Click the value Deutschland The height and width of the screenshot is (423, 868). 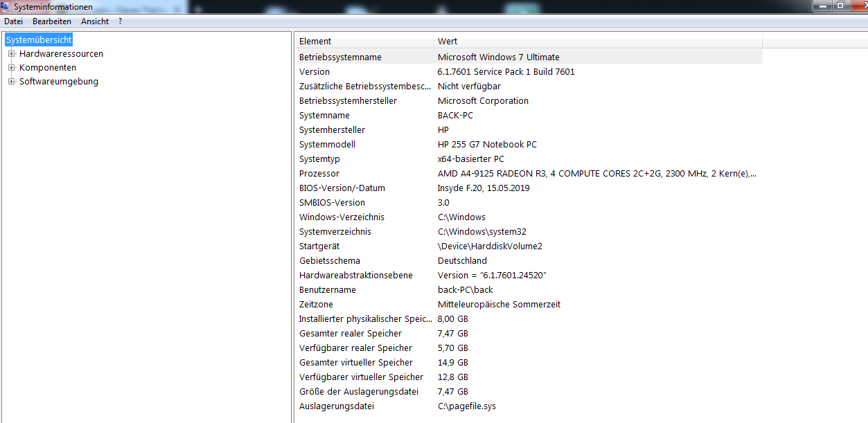point(462,260)
